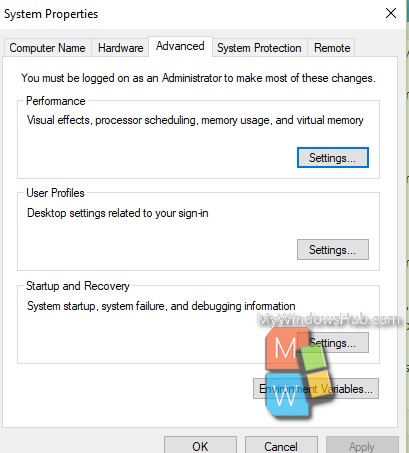
Task: Select the Advanced tab
Action: click(x=180, y=46)
